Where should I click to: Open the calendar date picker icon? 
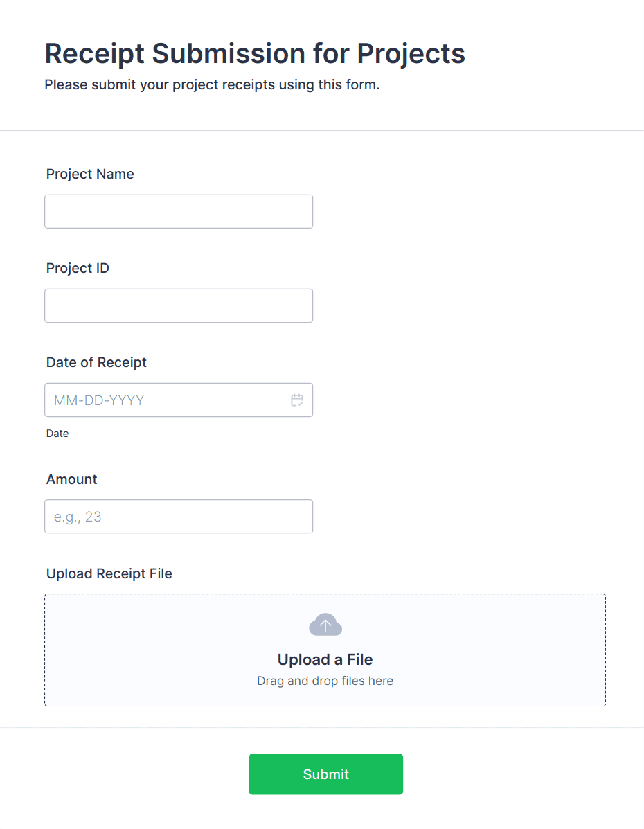point(297,400)
